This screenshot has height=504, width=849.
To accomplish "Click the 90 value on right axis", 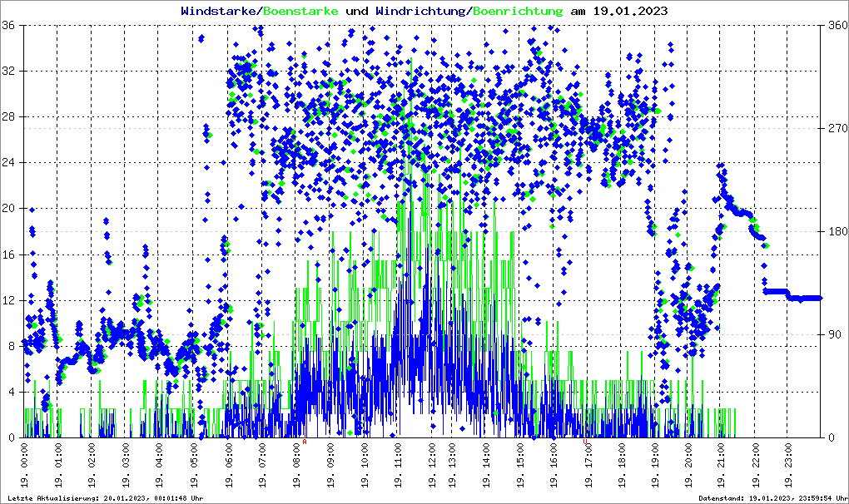I will [x=832, y=334].
